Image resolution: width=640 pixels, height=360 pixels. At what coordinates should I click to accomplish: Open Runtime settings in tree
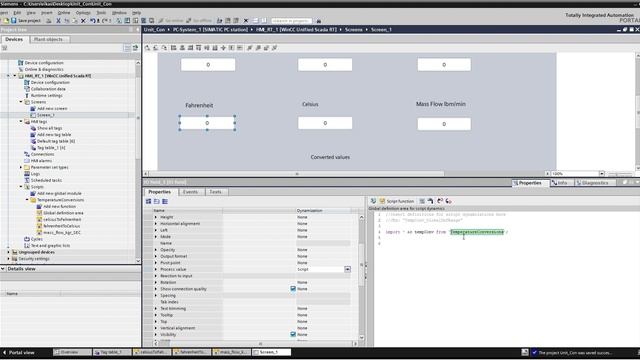(47, 96)
